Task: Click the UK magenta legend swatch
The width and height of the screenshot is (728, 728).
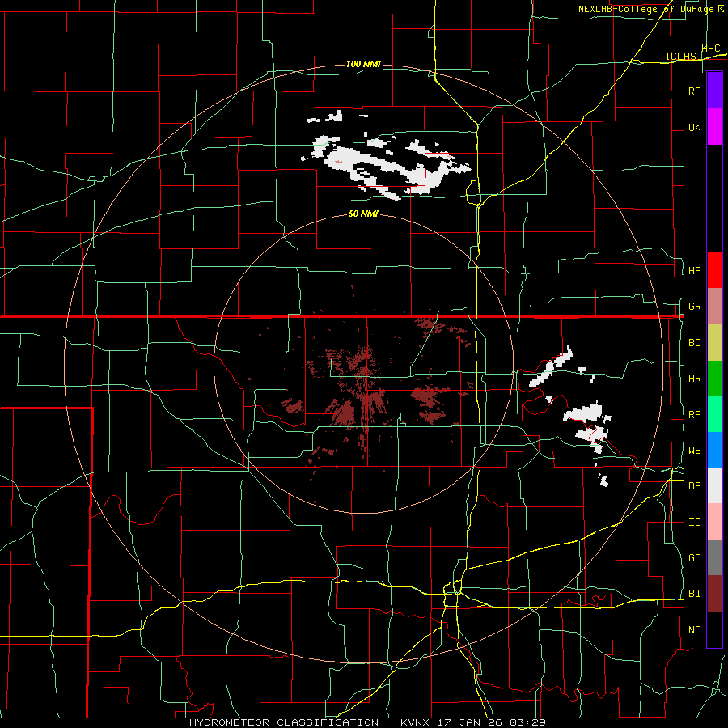Action: (x=714, y=127)
